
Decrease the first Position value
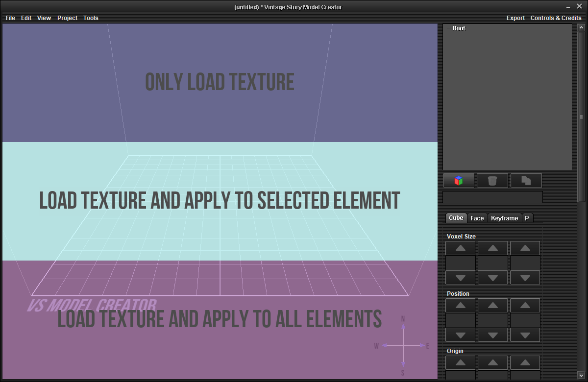click(x=460, y=335)
